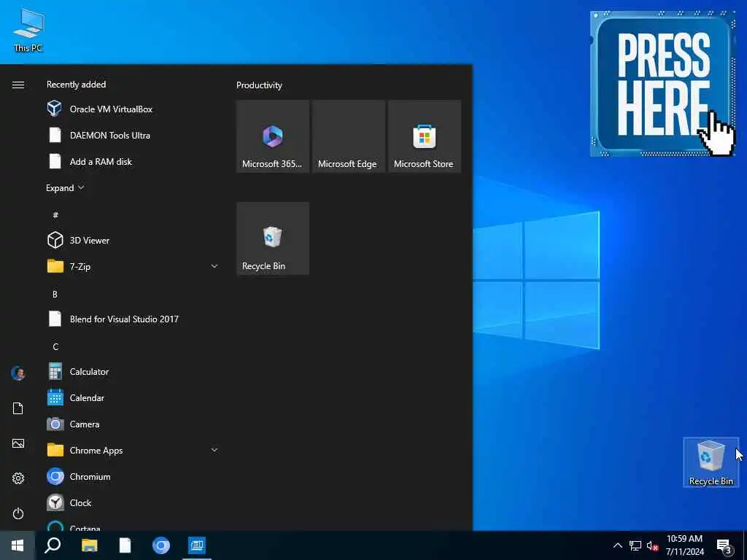Open Cortana from the app list
Viewport: 747px width, 560px height.
click(133, 525)
